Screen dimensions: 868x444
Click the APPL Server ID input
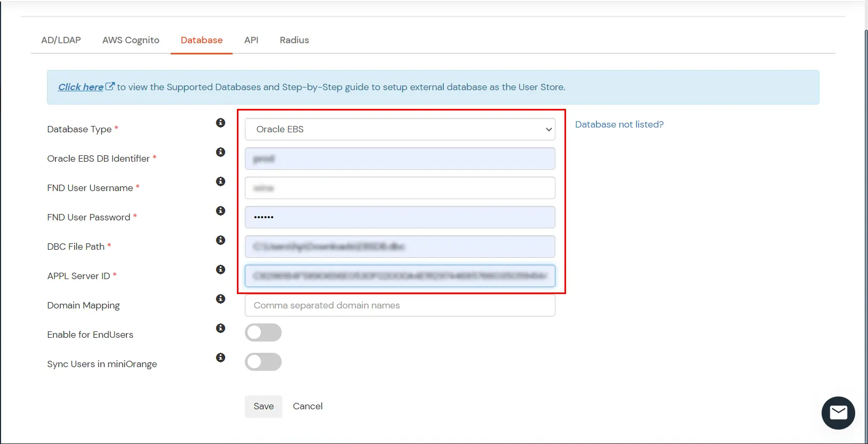tap(400, 276)
